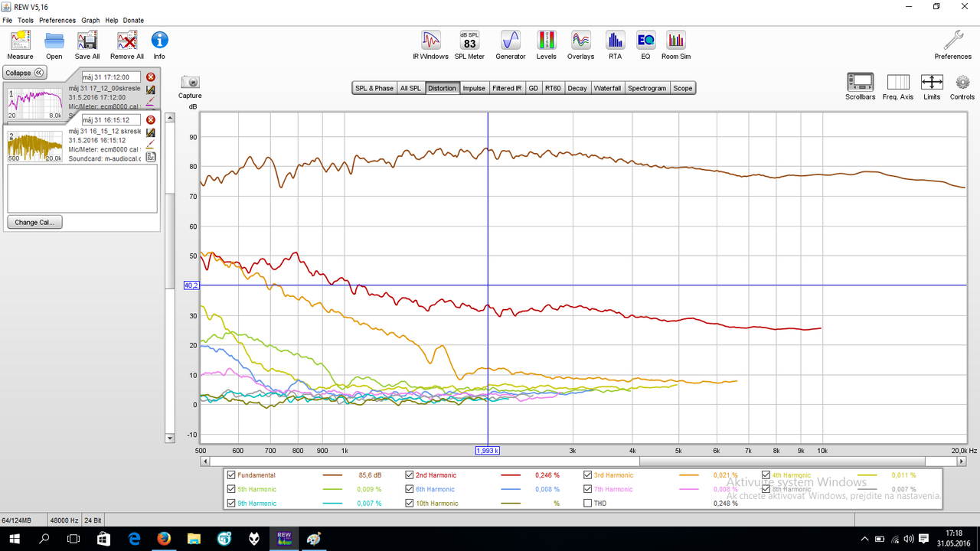Open IR Windows settings
The image size is (980, 551).
(430, 45)
